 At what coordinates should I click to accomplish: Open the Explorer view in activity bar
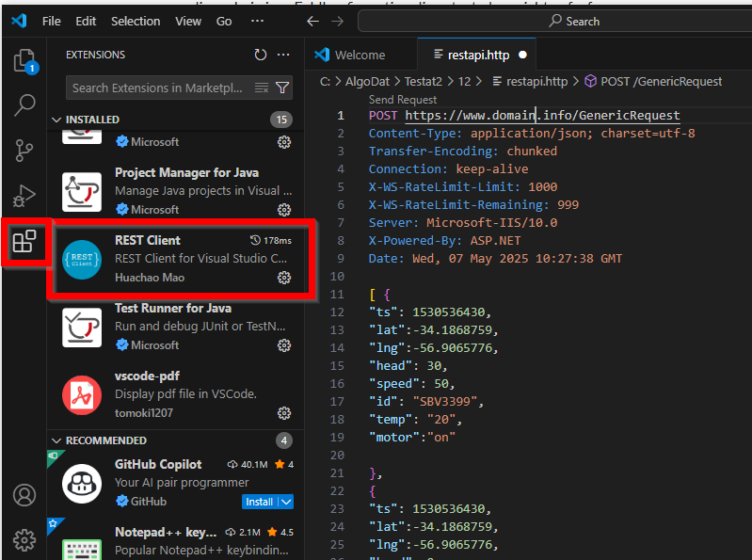[24, 61]
